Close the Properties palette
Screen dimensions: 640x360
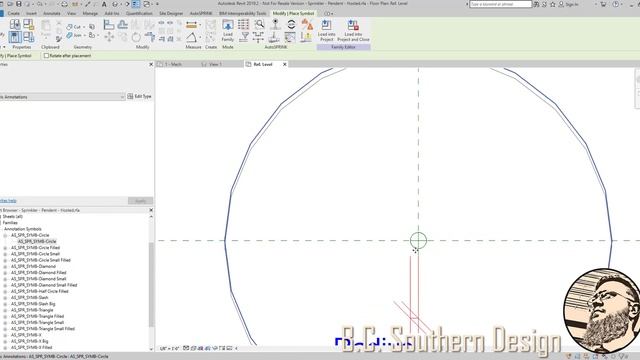(x=151, y=64)
